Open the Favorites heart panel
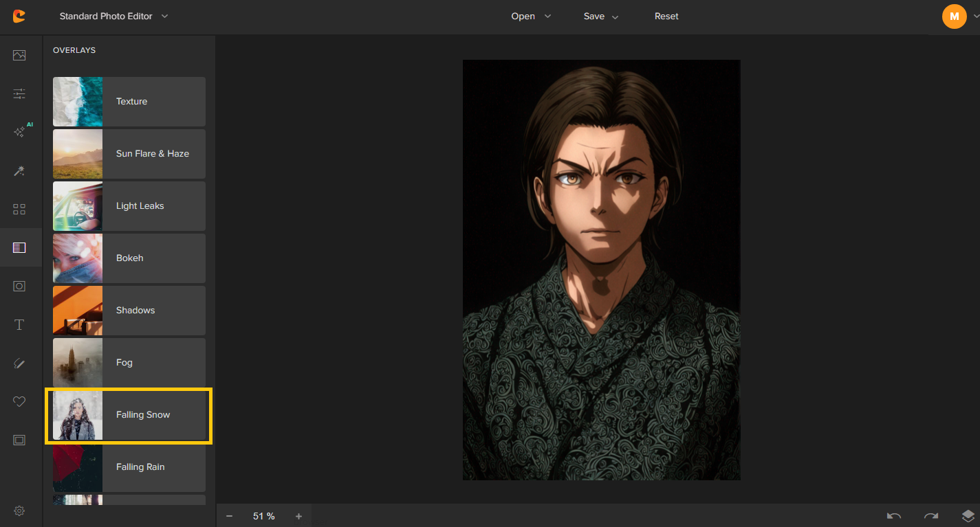The image size is (980, 527). click(x=19, y=401)
